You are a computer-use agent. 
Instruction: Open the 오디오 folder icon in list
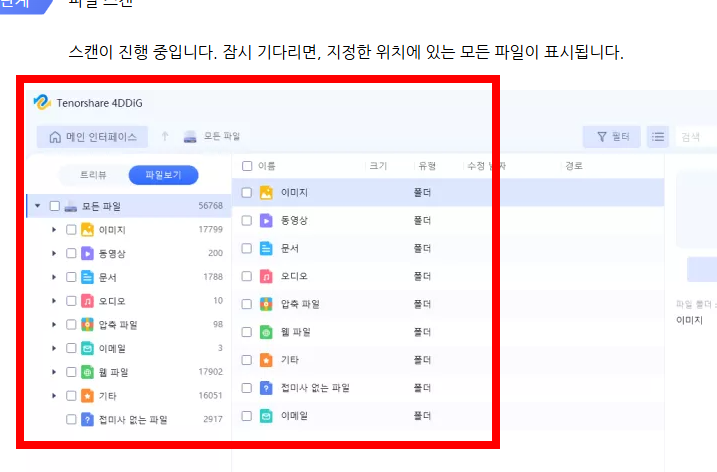266,276
